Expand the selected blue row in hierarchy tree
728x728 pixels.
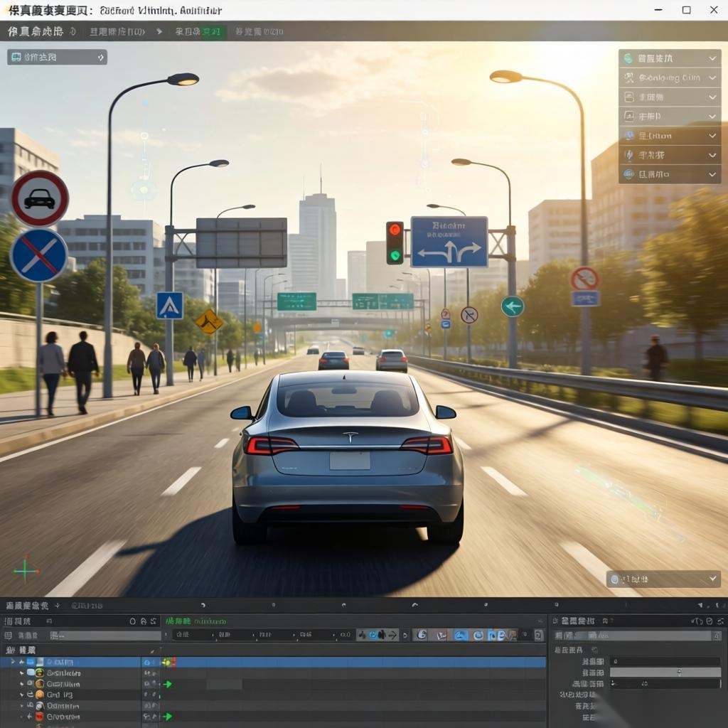tap(12, 662)
